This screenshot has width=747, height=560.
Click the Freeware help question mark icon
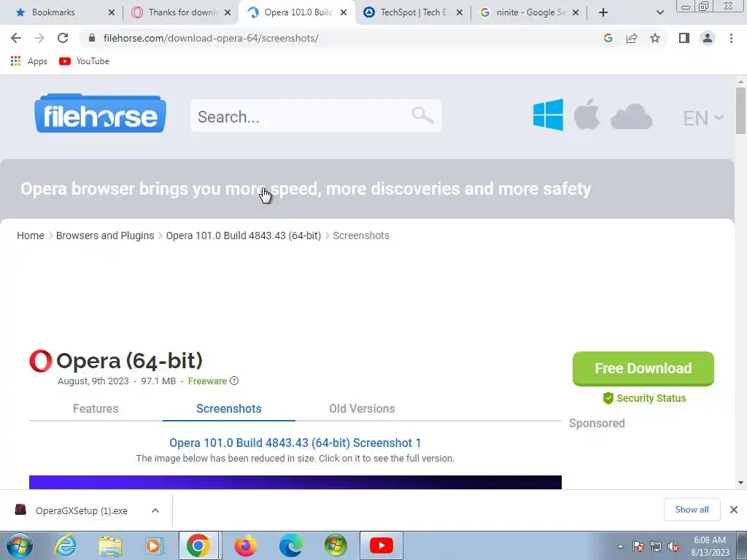coord(234,381)
